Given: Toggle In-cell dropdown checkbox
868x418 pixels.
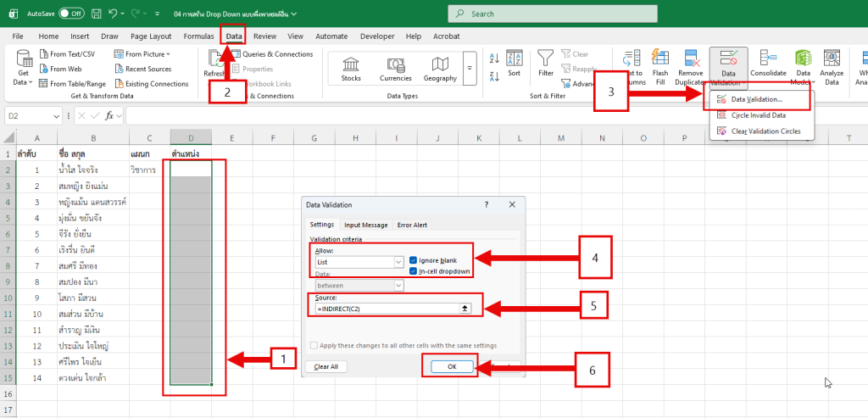Looking at the screenshot, I should coord(414,271).
